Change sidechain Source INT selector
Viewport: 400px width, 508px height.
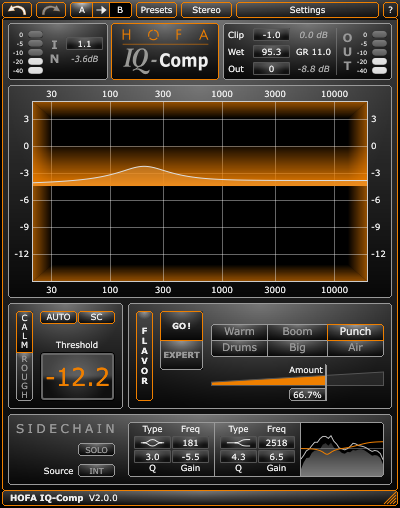[96, 471]
